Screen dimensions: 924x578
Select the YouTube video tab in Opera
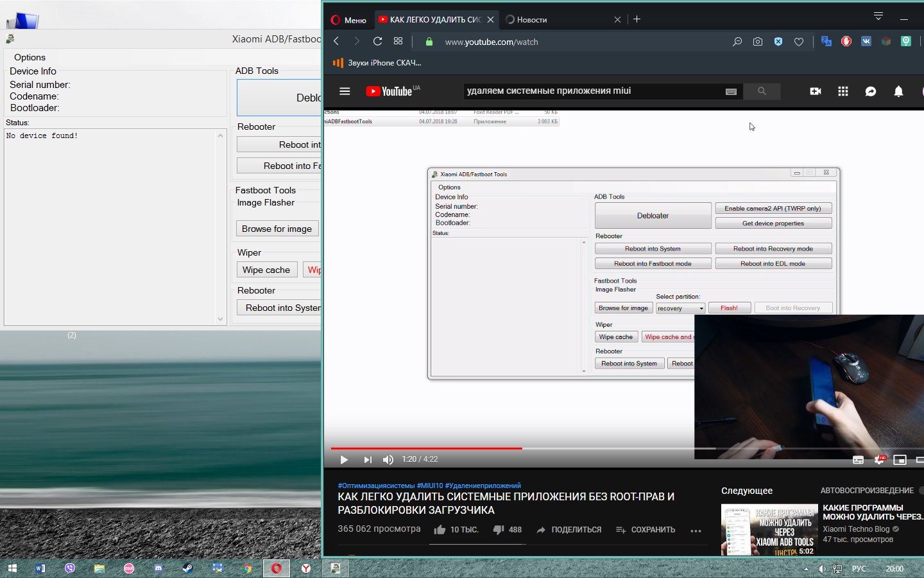point(436,20)
